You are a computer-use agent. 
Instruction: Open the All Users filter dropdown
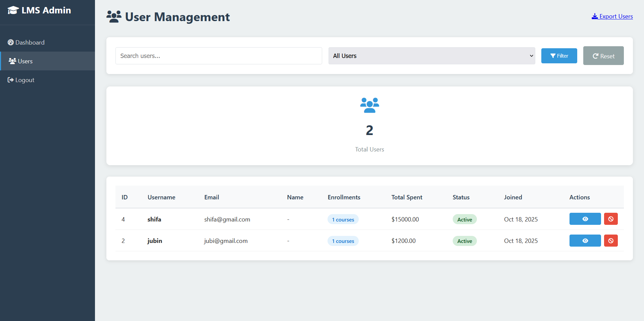432,56
